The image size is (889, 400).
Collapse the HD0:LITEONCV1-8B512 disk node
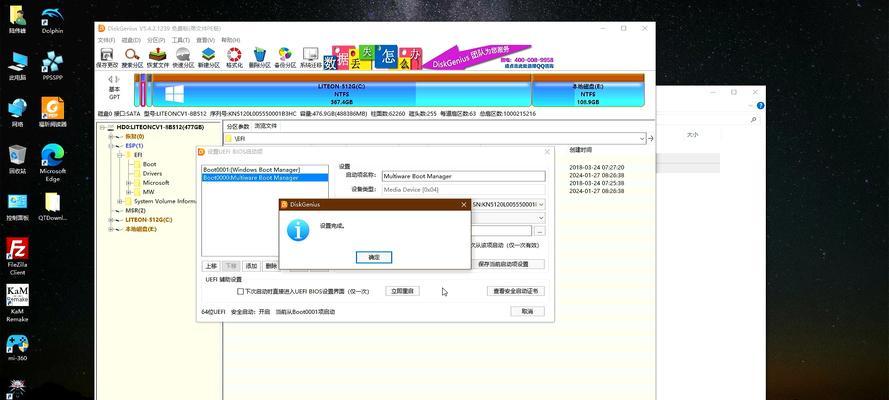103,127
